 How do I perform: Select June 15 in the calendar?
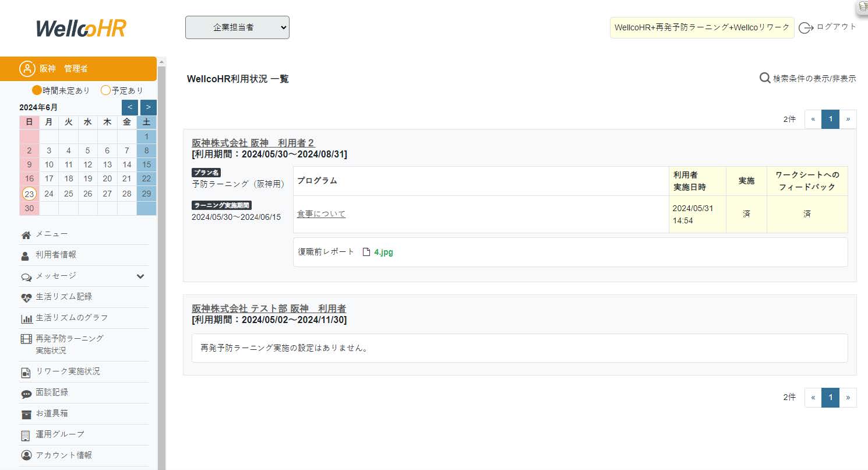point(147,164)
